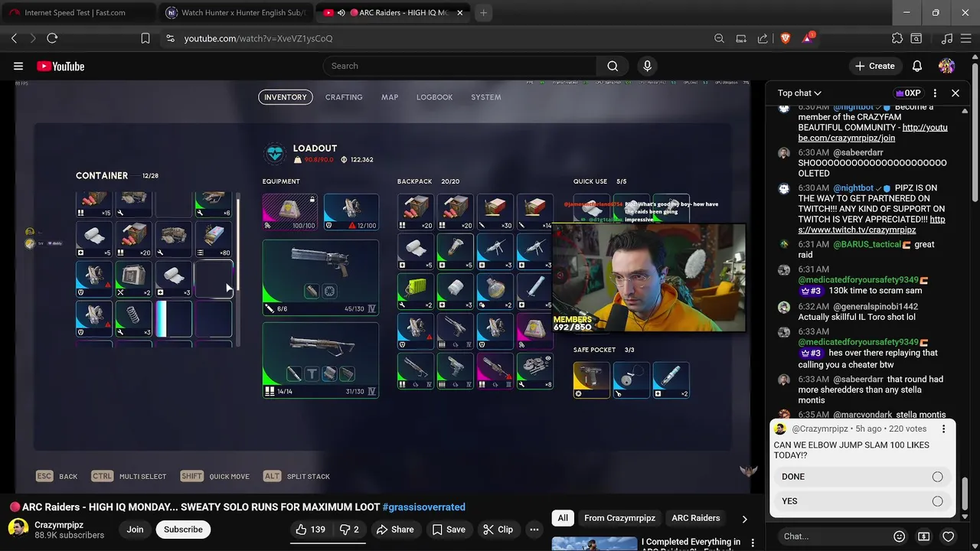The width and height of the screenshot is (980, 551).
Task: Click the Join button
Action: tap(135, 530)
